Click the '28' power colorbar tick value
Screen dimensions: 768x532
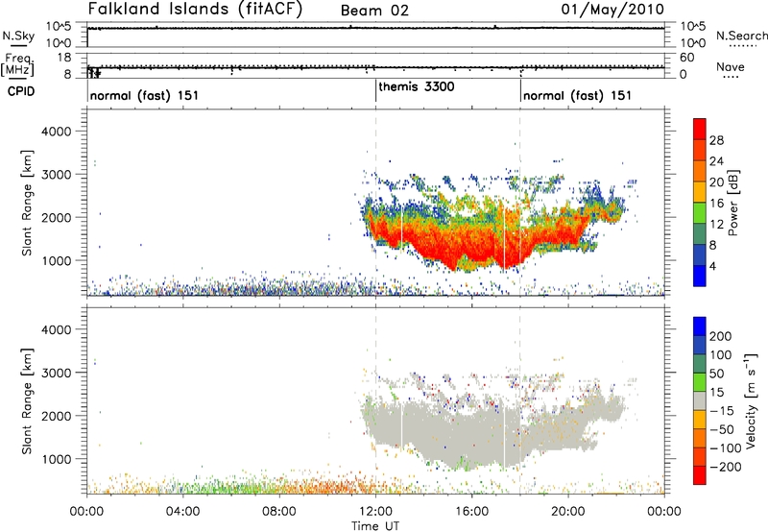tap(716, 140)
